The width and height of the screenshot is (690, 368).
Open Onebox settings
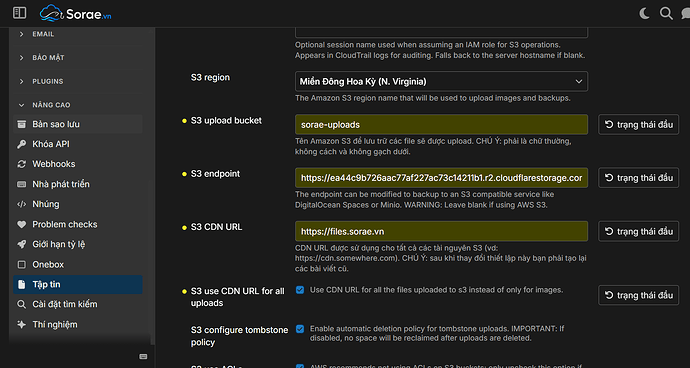78,265
